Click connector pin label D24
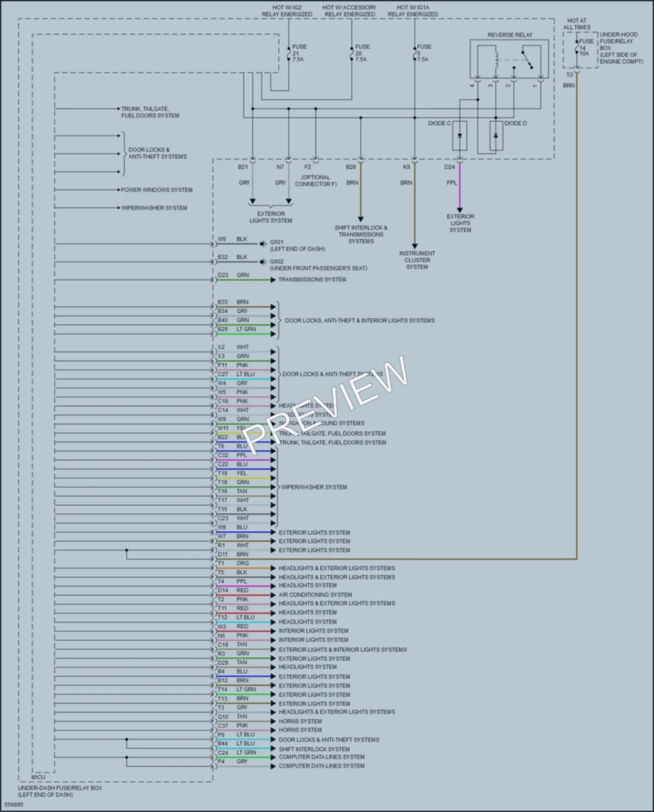 [x=450, y=167]
